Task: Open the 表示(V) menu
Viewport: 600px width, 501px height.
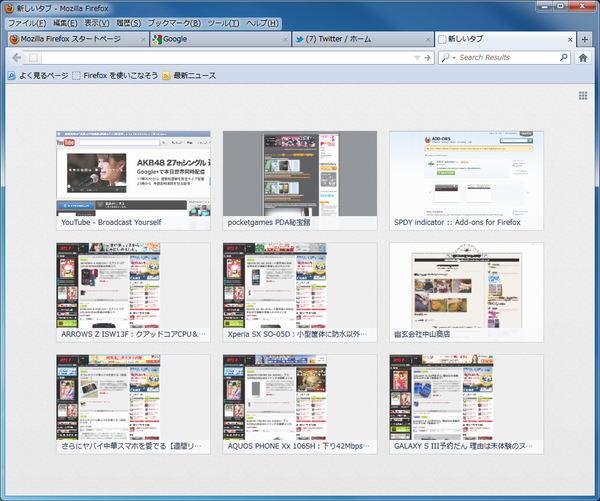Action: 97,23
